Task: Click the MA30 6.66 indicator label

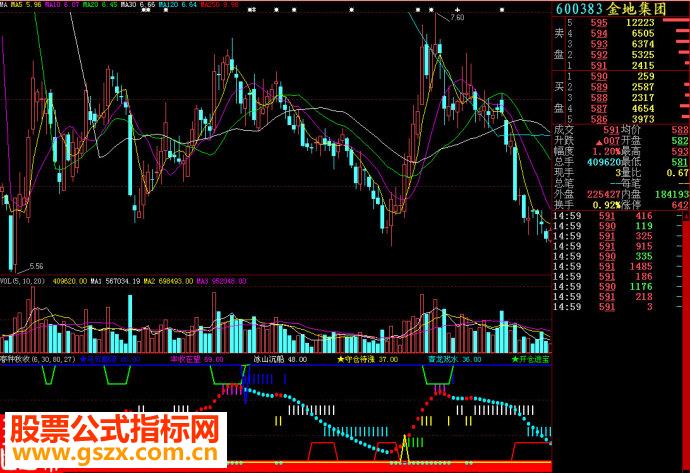Action: click(138, 5)
